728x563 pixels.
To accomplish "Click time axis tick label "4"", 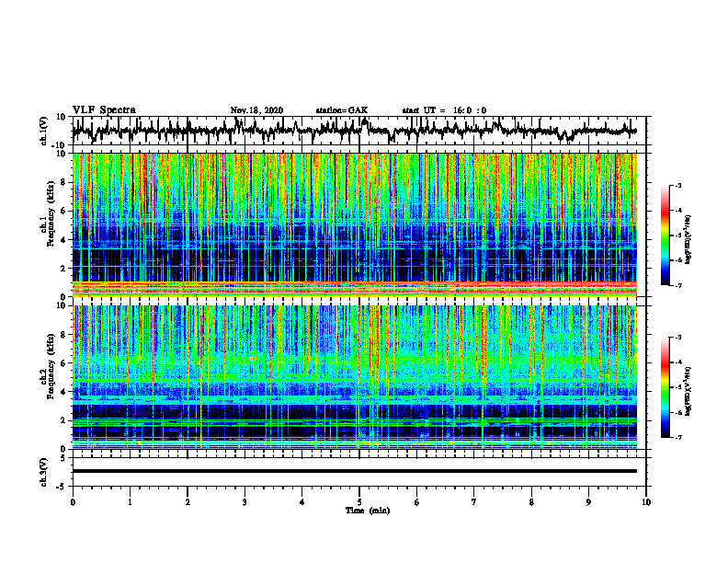I will [302, 502].
